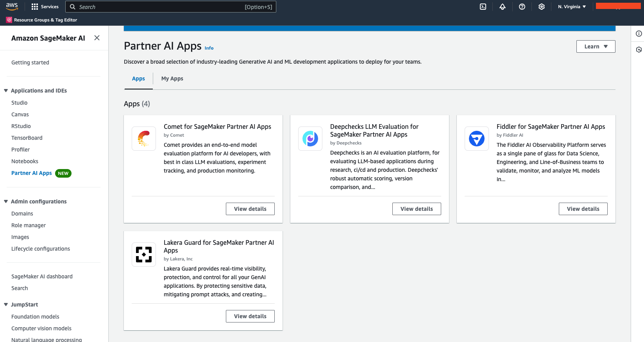Open the CloudShell terminal icon
Screen dimensions: 644x342
click(483, 7)
